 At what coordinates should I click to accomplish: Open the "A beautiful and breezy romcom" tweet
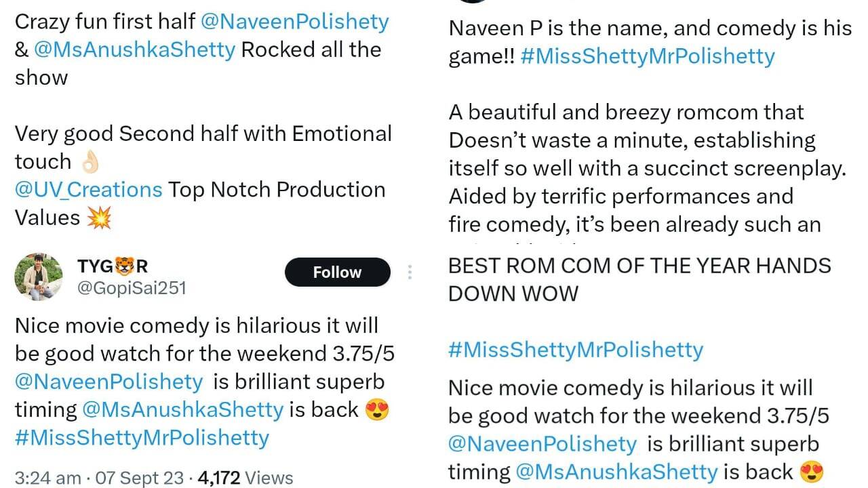[x=626, y=113]
